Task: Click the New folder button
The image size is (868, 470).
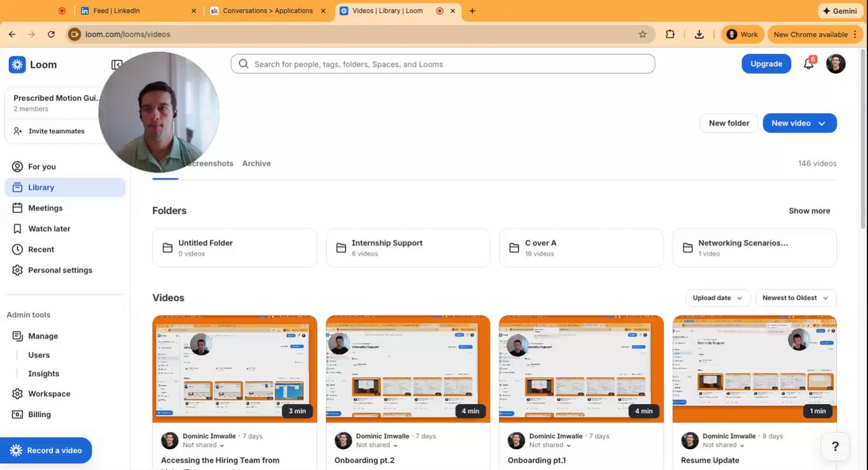Action: [x=729, y=123]
